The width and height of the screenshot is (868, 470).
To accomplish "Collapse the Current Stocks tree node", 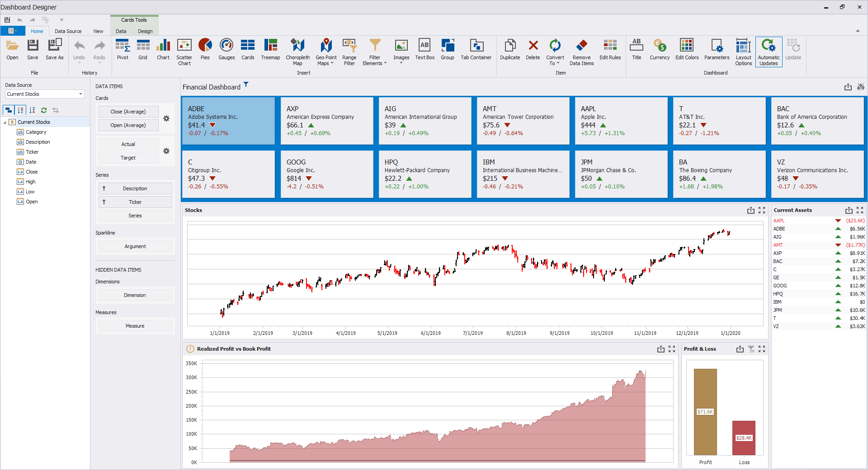I will [5, 122].
